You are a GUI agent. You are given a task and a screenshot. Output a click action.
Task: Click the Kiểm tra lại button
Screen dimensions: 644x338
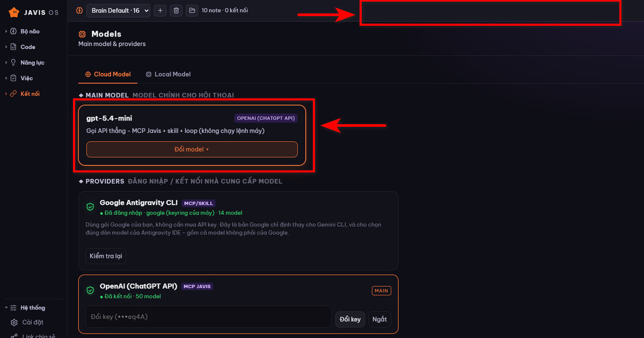tap(106, 256)
